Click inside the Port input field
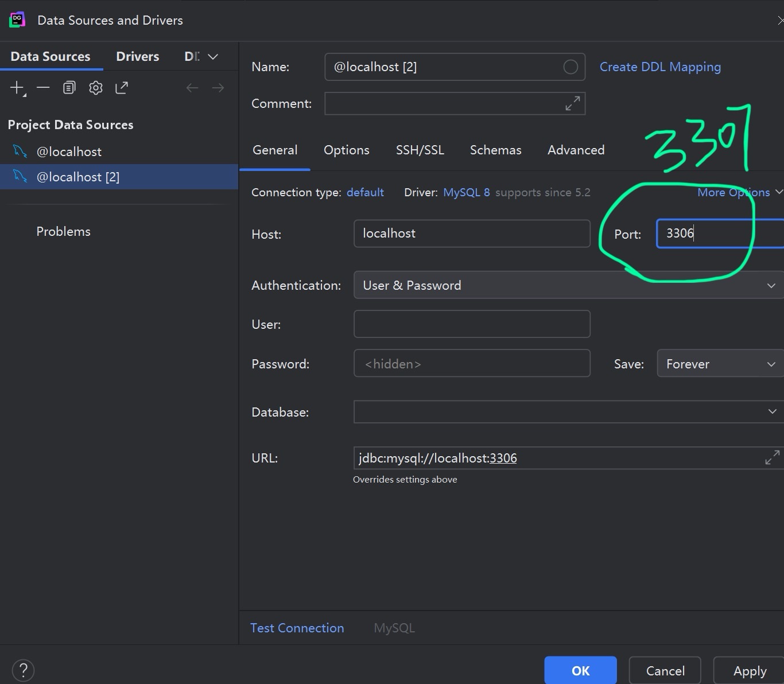Screen dimensions: 784x684 coord(706,234)
